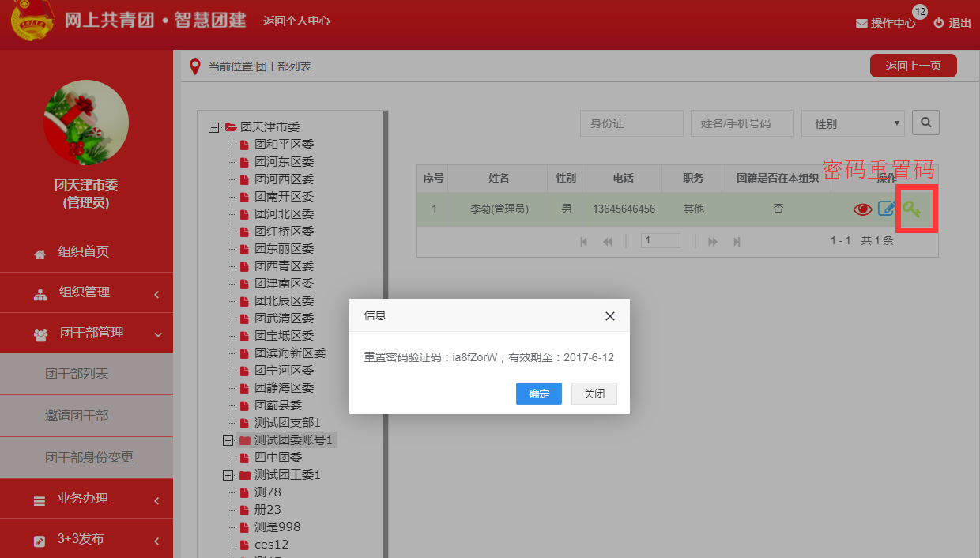Click the magnifier search button
980x558 pixels.
click(x=925, y=123)
